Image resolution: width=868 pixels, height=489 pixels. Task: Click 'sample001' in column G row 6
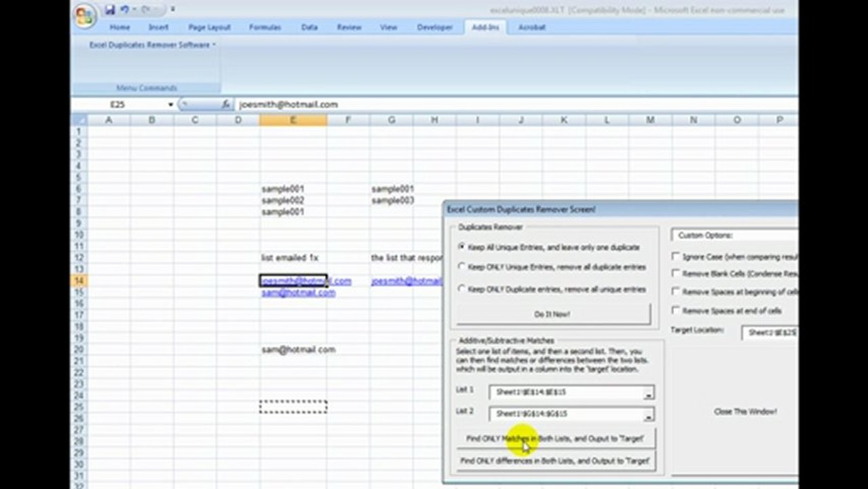click(393, 189)
